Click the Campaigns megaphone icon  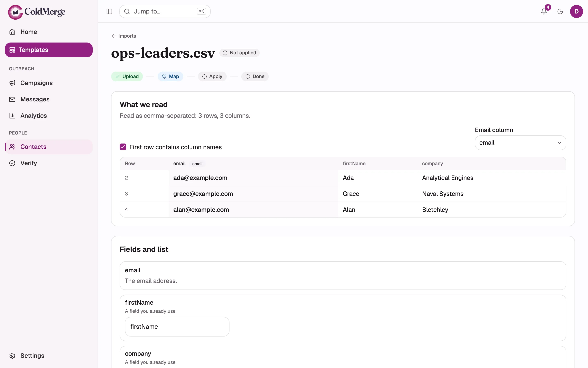(12, 83)
